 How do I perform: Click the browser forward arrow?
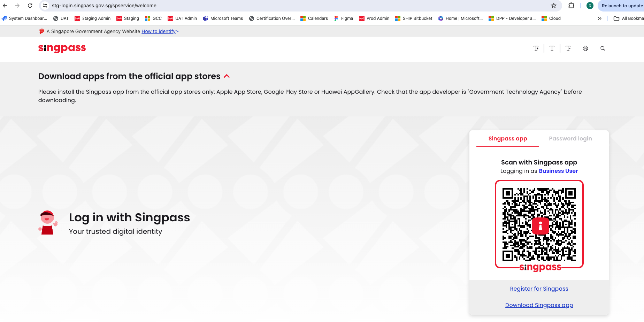click(x=17, y=6)
